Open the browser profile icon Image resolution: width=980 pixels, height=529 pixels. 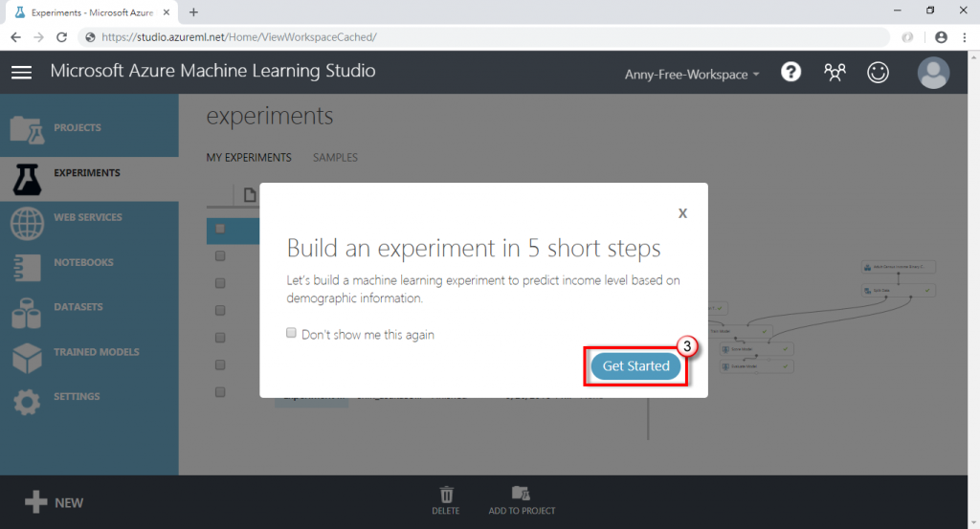pyautogui.click(x=941, y=37)
